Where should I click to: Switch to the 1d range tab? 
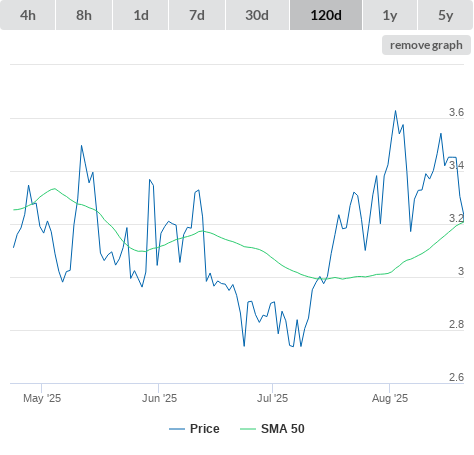tap(141, 15)
